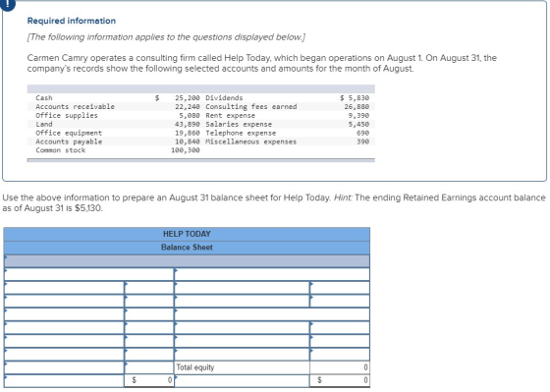
Task: Select the Telephone expense label
Action: point(241,133)
